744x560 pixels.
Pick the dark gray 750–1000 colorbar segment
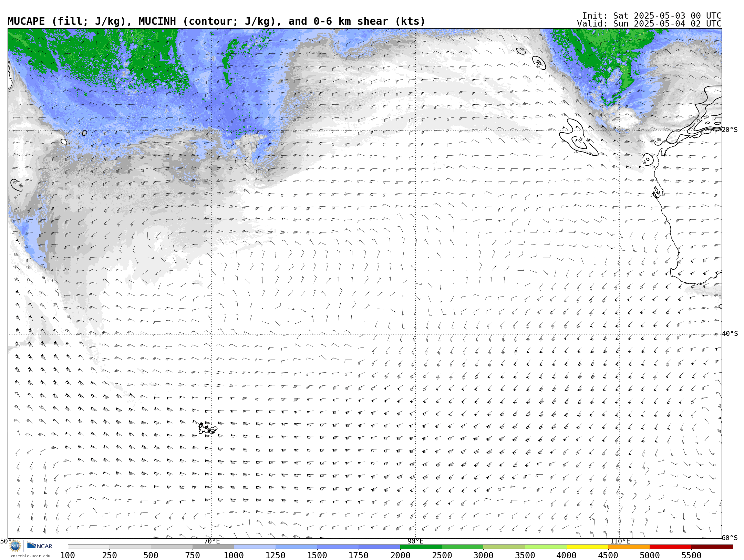(x=213, y=547)
